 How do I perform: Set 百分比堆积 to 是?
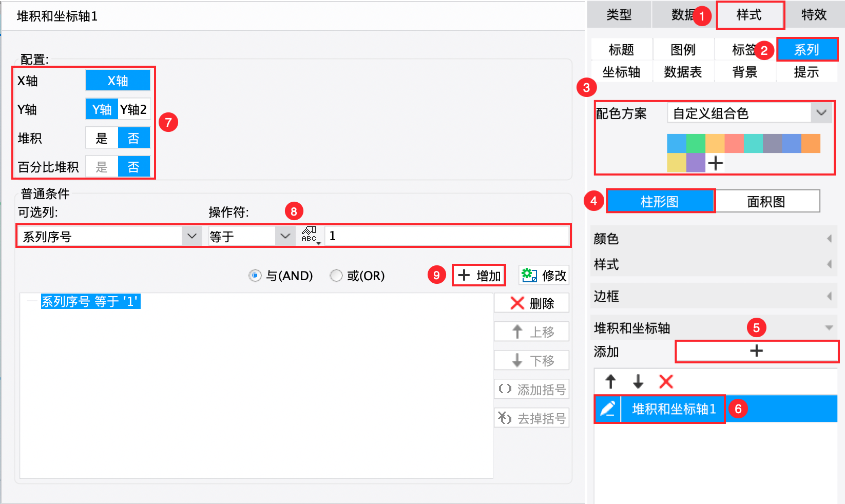tap(102, 167)
